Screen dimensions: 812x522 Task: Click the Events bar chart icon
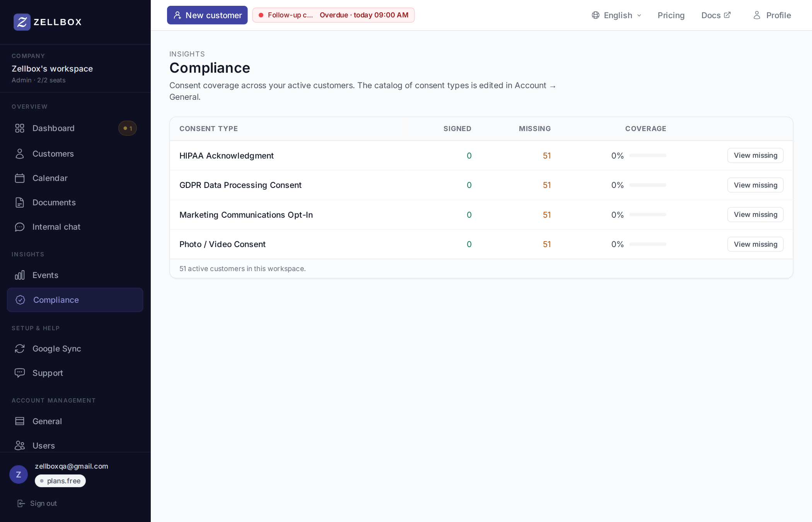(20, 275)
